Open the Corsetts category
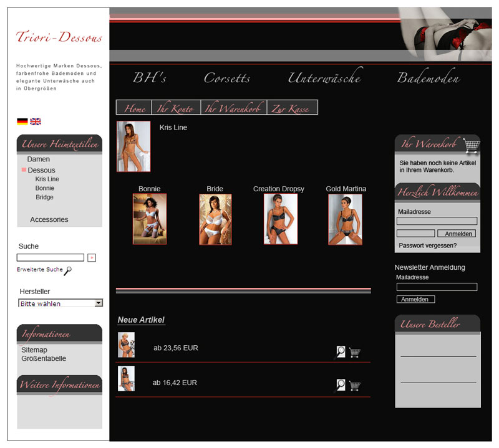 227,78
